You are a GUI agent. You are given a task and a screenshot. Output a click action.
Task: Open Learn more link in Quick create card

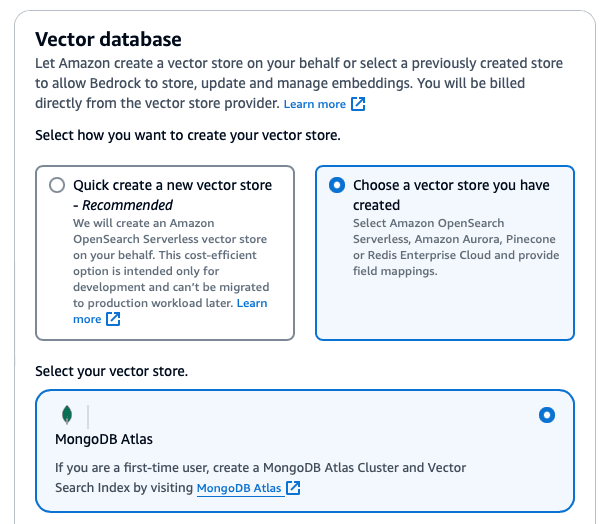(251, 303)
